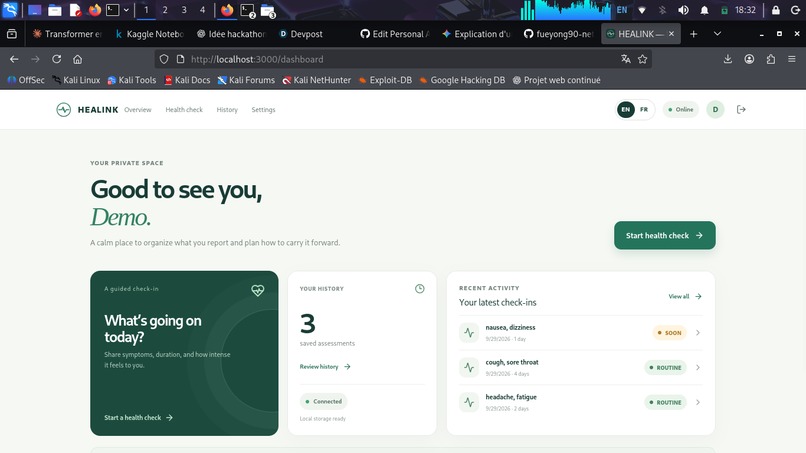Switch language to FR

[x=644, y=110]
